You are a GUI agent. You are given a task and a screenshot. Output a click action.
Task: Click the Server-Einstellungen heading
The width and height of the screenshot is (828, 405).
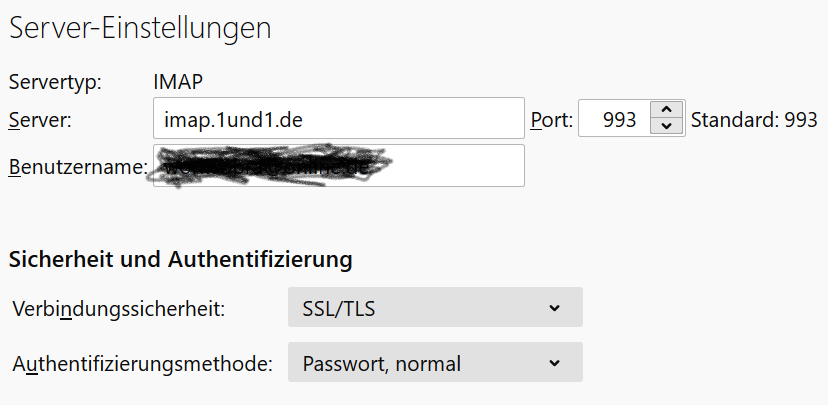[140, 28]
